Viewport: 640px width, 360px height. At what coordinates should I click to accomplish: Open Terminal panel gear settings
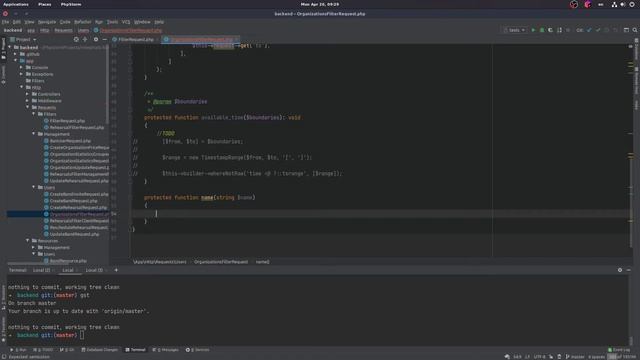(x=620, y=270)
